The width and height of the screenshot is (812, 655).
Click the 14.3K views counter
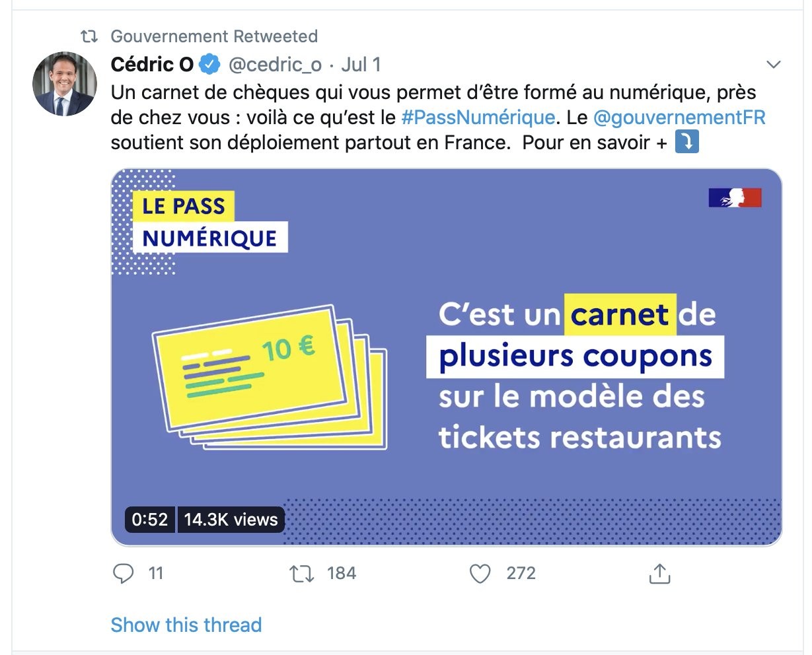[x=231, y=519]
